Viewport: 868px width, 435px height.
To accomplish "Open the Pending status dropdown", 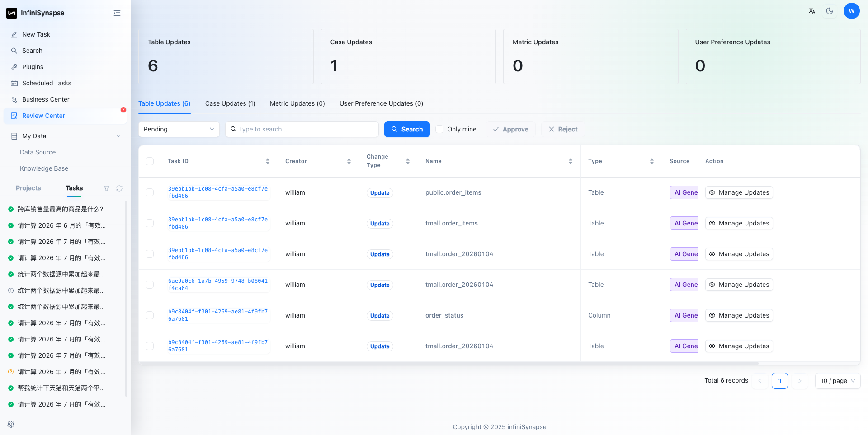I will pyautogui.click(x=179, y=129).
